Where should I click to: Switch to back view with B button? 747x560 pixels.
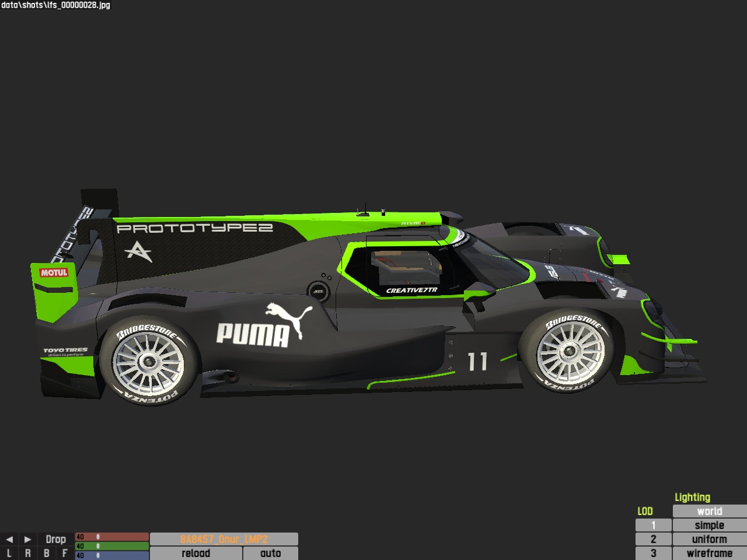pos(46,553)
